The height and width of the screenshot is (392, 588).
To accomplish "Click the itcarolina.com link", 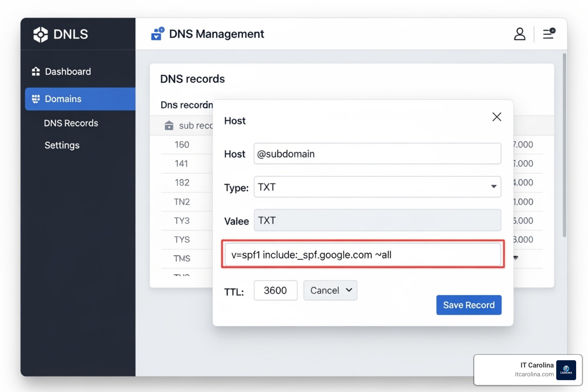I will tap(534, 374).
